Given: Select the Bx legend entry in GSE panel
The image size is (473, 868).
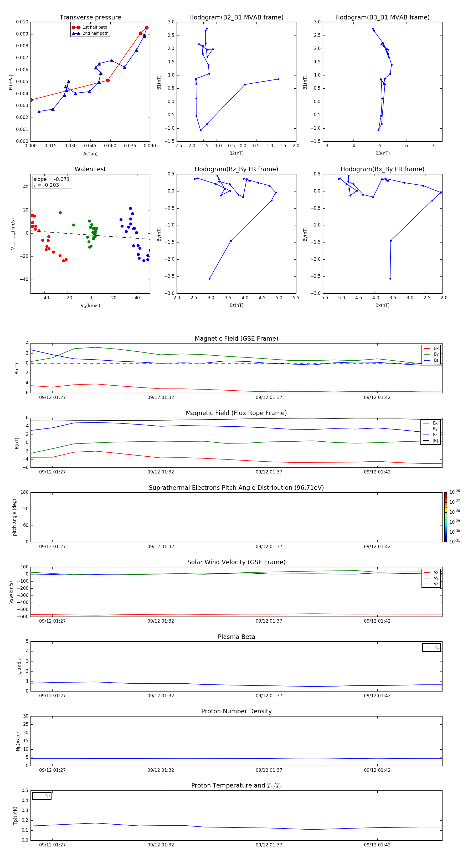Looking at the screenshot, I should click(x=431, y=349).
